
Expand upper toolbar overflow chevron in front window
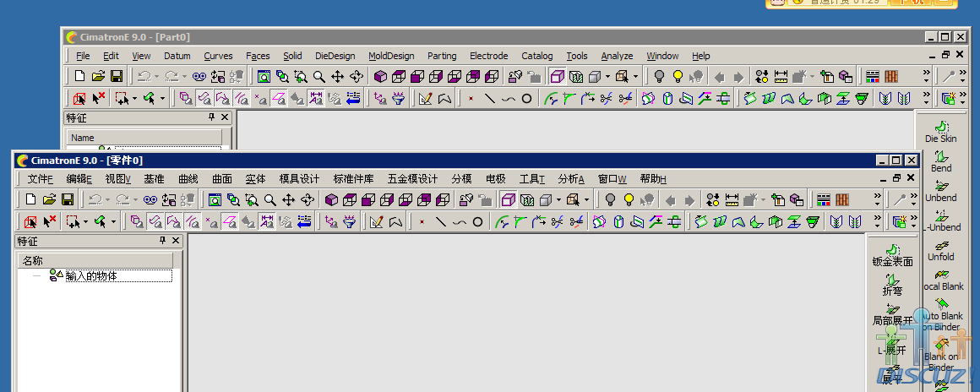[878, 199]
